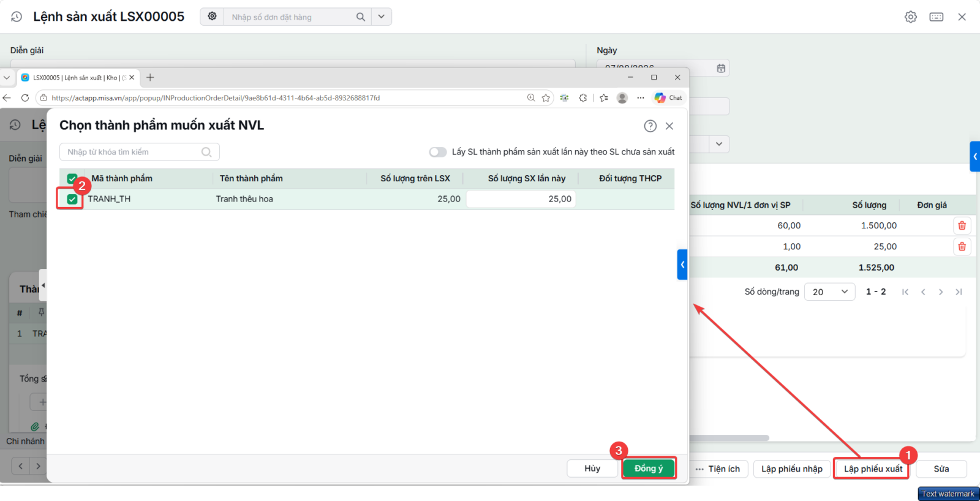
Task: Open dropdown arrow next to order search box
Action: pyautogui.click(x=381, y=17)
